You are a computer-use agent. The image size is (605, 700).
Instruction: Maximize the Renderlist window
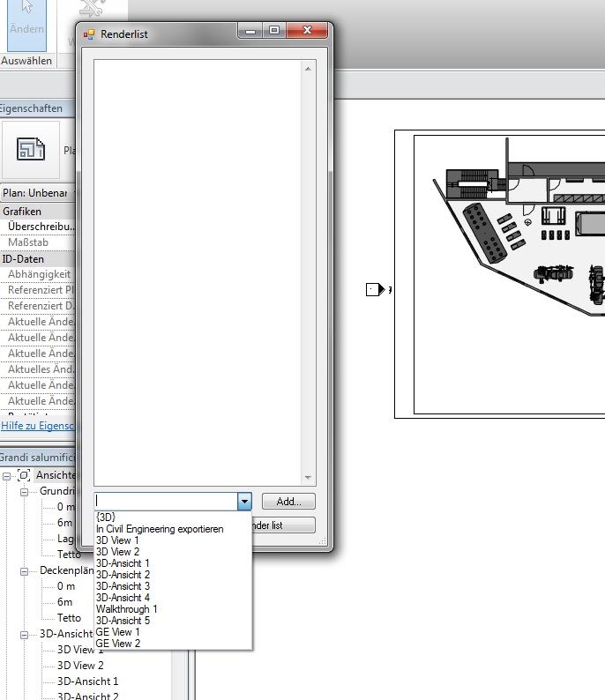click(274, 30)
